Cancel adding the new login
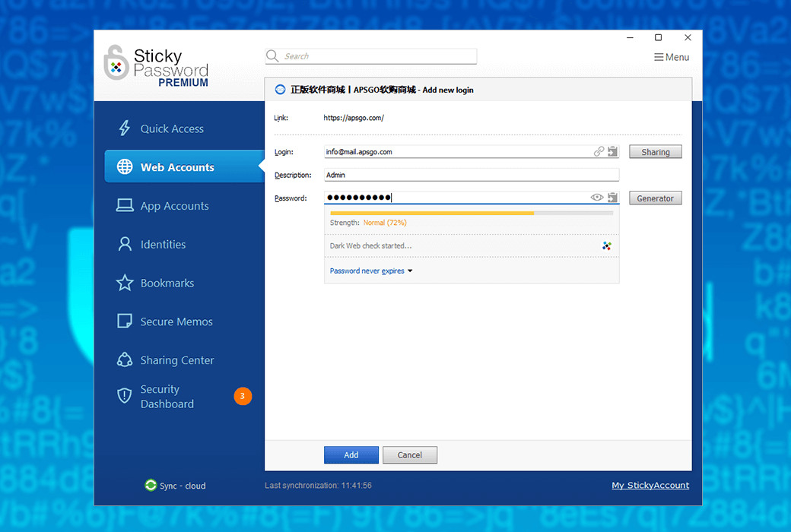The height and width of the screenshot is (532, 791). click(x=410, y=454)
